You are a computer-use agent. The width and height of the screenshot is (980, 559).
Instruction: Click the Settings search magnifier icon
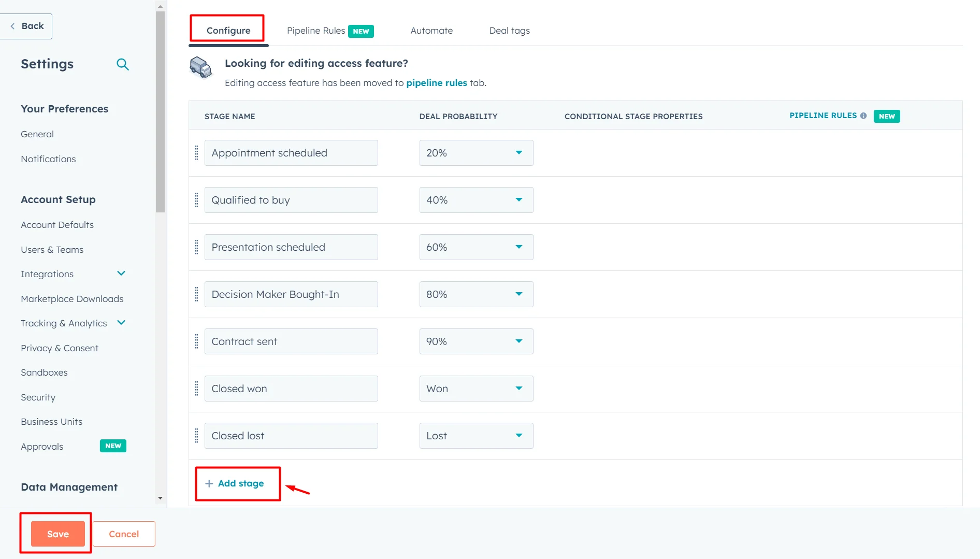(122, 64)
